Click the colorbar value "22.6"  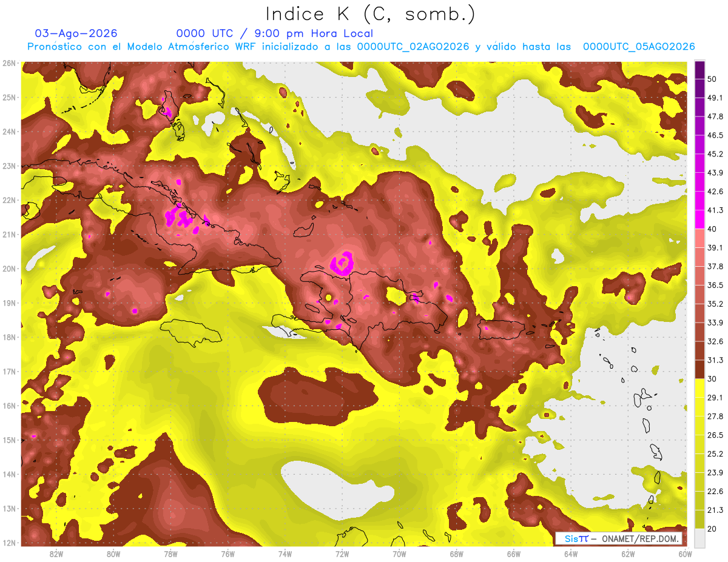715,491
